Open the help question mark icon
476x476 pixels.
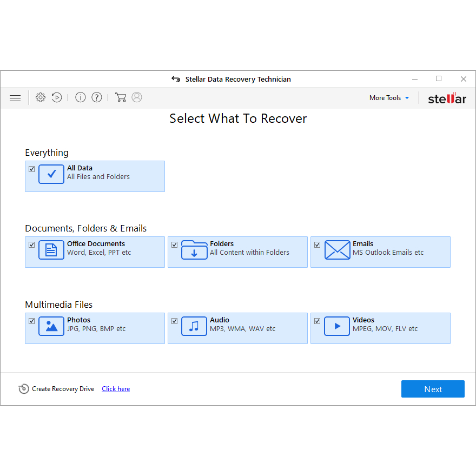coord(97,97)
